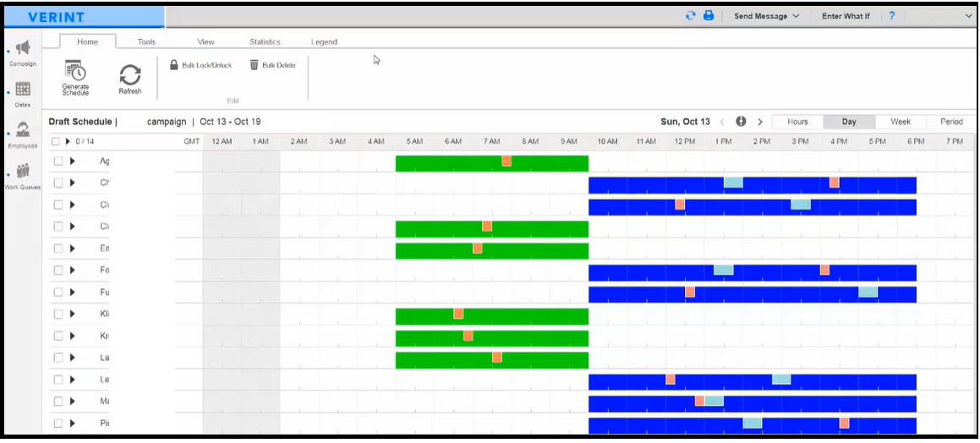Tick the select-all checkbox beside 0 / 14
This screenshot has width=980, height=443.
56,141
